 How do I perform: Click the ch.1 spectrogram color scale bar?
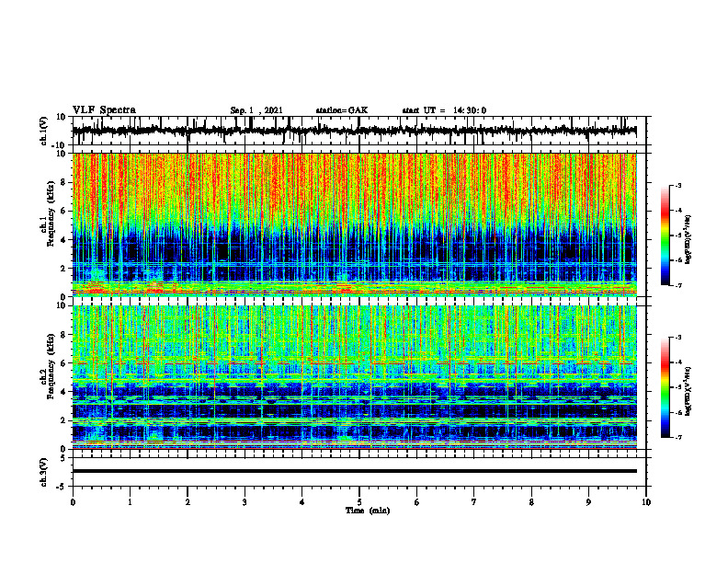click(x=665, y=236)
